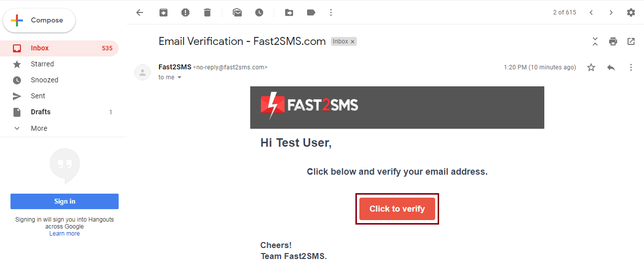
Task: Open the Hangouts 'Learn more' link
Action: [64, 234]
